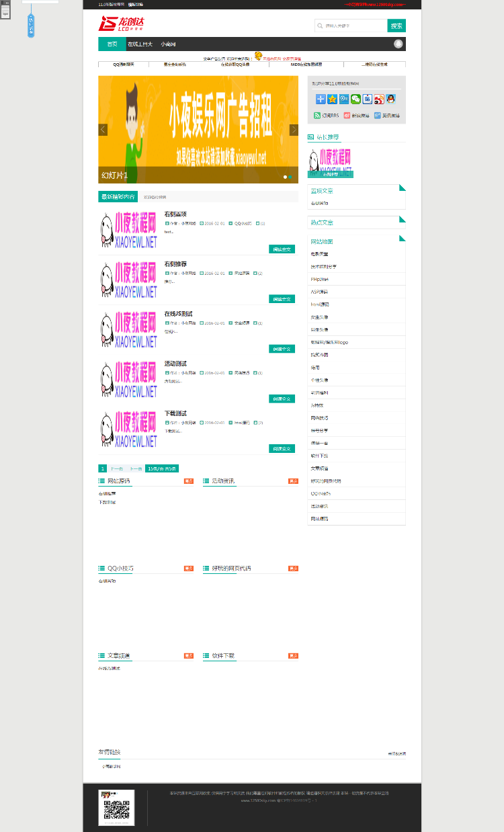The image size is (504, 832).
Task: Click the list icon next to 软件下载
Action: (x=206, y=655)
